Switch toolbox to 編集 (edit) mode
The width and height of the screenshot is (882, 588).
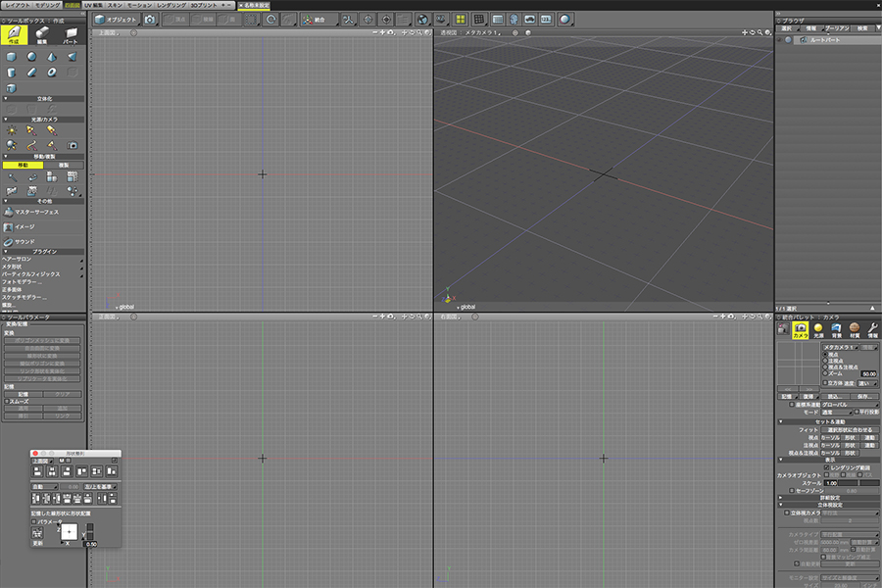(x=43, y=34)
